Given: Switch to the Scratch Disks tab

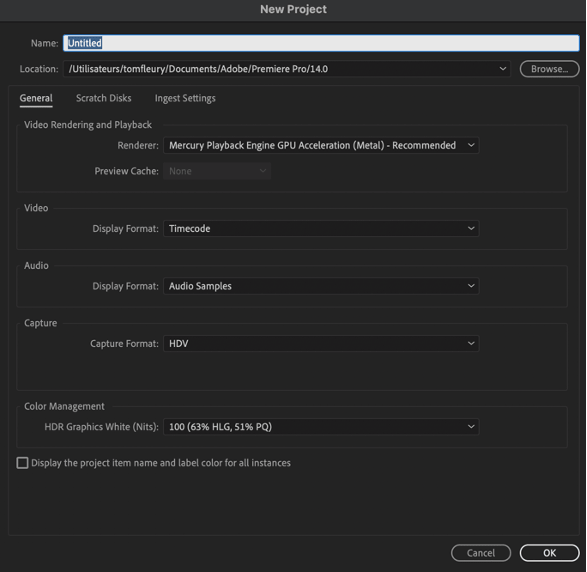Looking at the screenshot, I should [x=104, y=98].
